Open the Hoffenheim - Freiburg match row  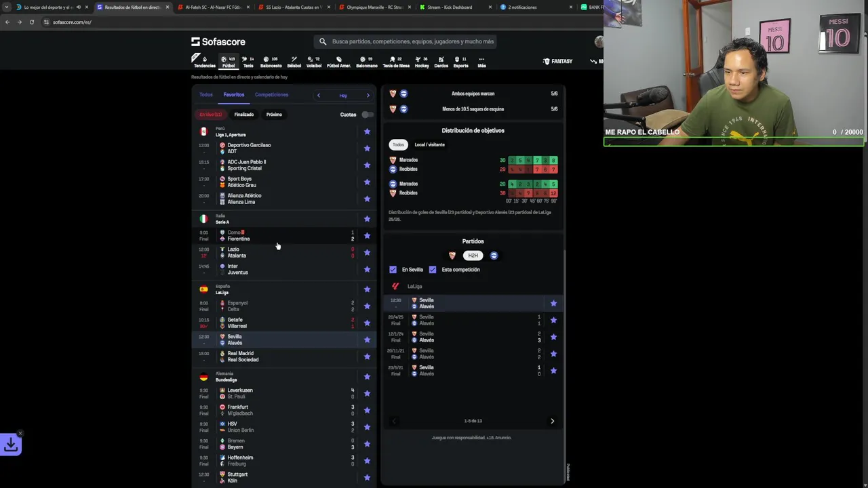283,460
